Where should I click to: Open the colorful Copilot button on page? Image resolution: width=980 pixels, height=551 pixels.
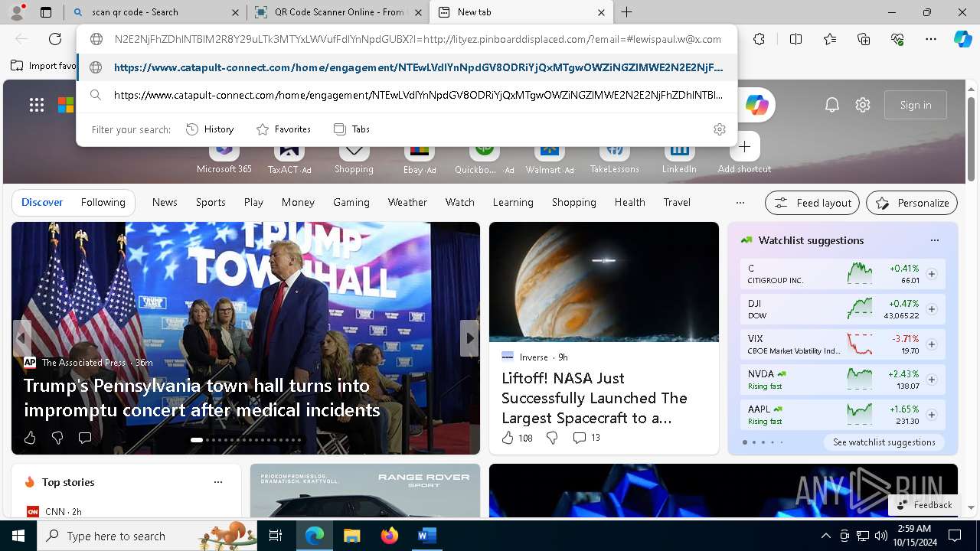[x=756, y=105]
